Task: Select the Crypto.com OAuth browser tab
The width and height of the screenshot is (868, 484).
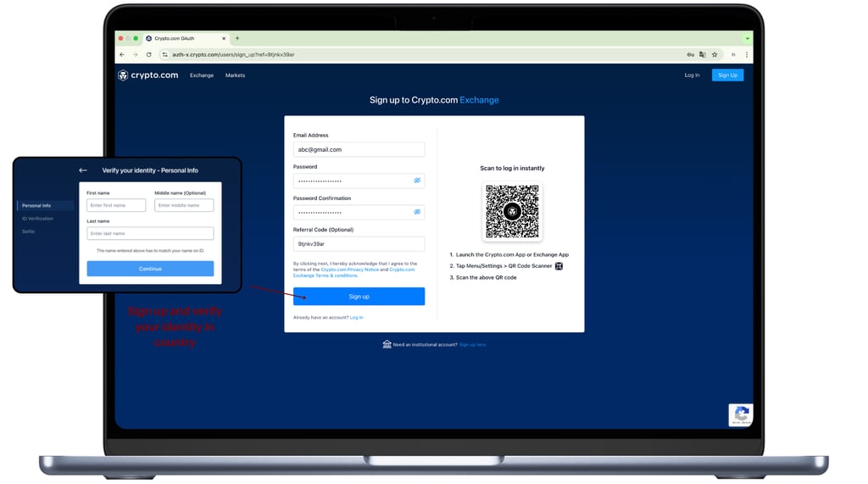Action: [x=186, y=39]
